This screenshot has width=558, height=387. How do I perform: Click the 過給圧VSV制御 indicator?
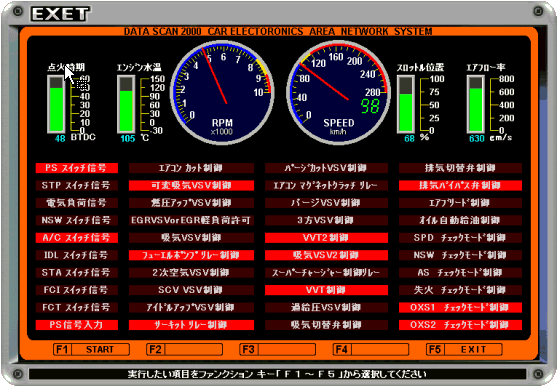pyautogui.click(x=326, y=308)
